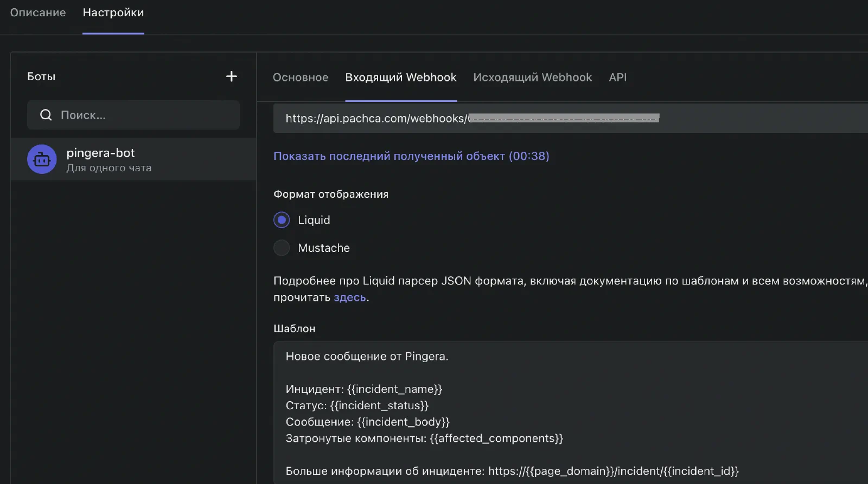Click the 'Для одного чата' subtitle
Viewport: 868px width, 484px height.
pos(109,168)
